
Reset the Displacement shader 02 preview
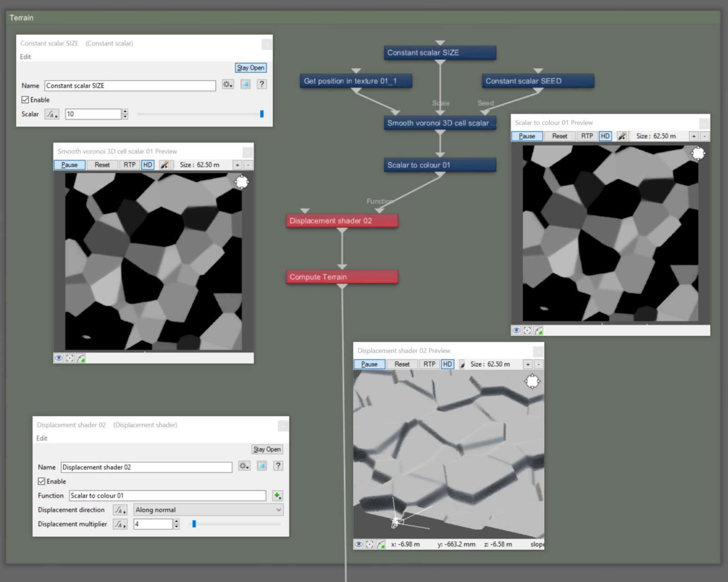coord(402,364)
